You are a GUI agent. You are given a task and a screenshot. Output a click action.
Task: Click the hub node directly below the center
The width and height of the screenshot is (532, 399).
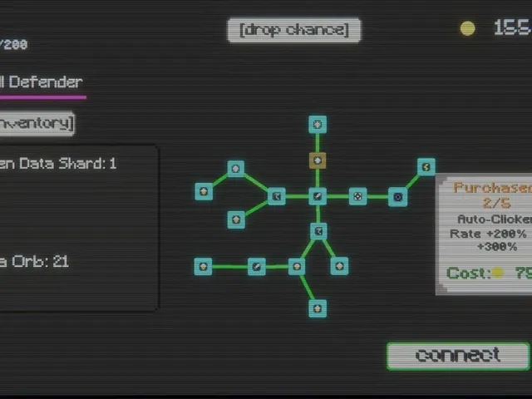318,231
